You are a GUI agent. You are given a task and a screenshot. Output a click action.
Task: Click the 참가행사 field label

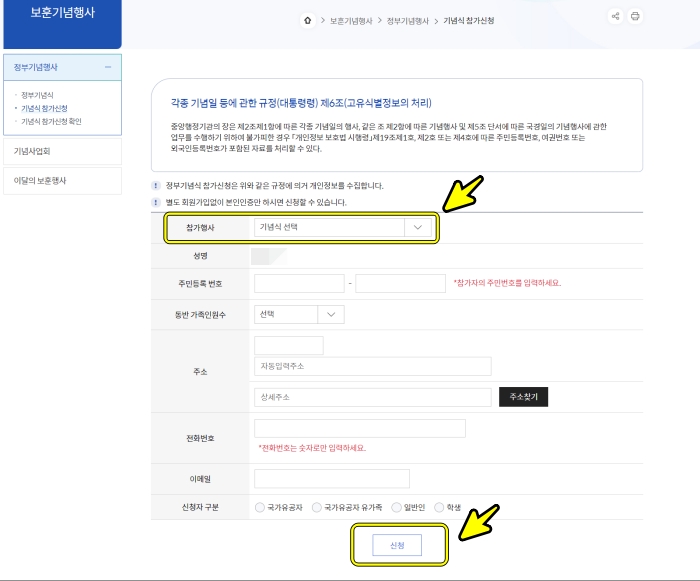[200, 228]
